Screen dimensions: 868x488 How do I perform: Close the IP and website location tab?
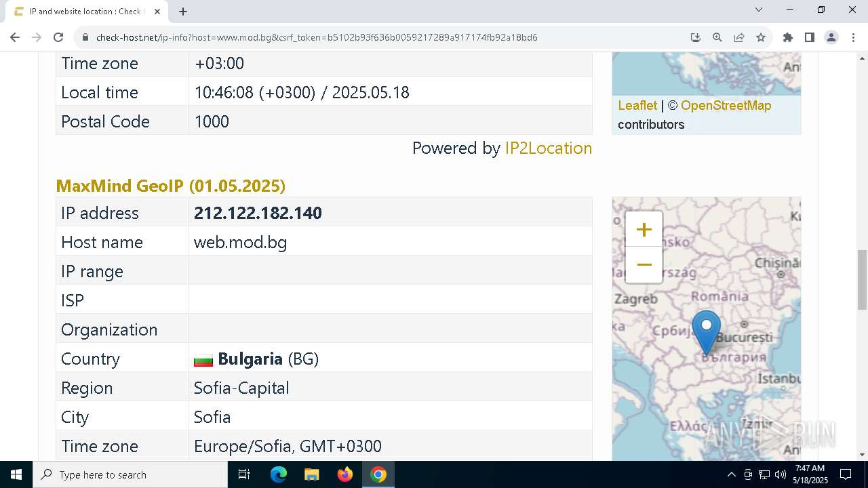tap(157, 12)
